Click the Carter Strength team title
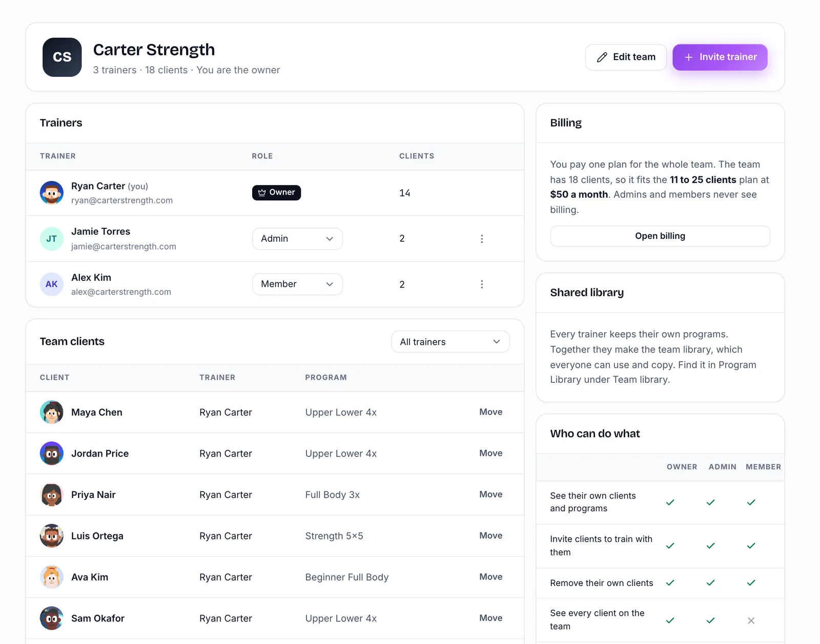820x644 pixels. [154, 50]
